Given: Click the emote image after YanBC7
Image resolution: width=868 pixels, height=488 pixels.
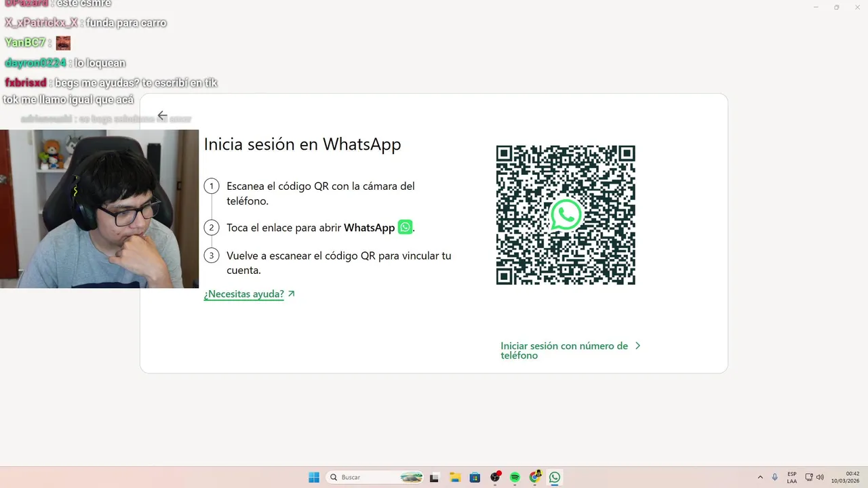Looking at the screenshot, I should pyautogui.click(x=63, y=43).
